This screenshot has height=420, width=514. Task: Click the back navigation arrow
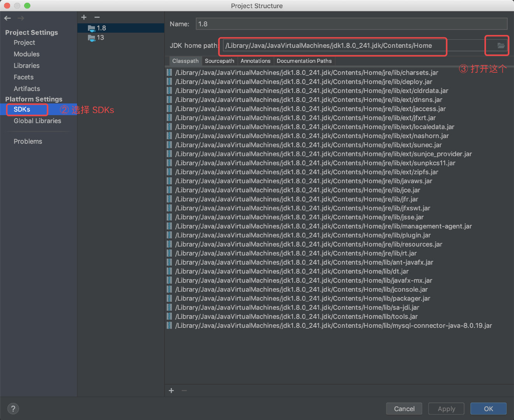(7, 18)
